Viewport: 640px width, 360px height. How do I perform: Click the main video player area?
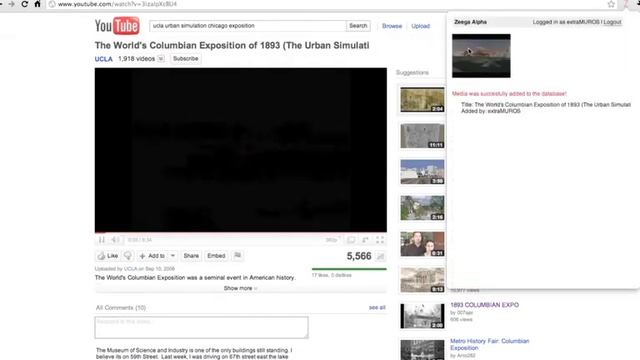[241, 150]
